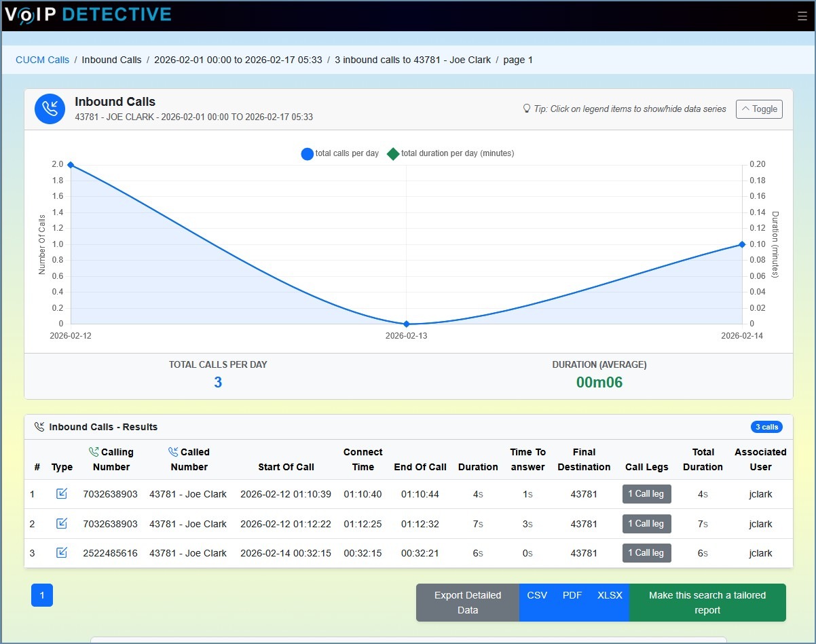Open the CUCM Calls breadcrumb

click(42, 60)
